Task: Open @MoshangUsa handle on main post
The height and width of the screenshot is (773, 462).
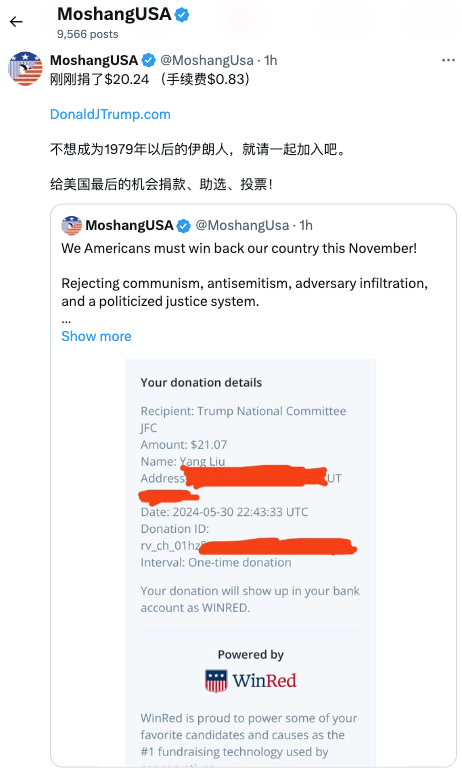Action: (x=207, y=60)
